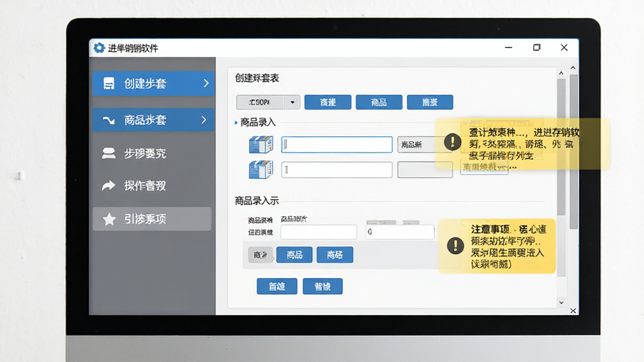The width and height of the screenshot is (644, 362).
Task: Click the outer window scrollbar thumb
Action: coord(574,152)
